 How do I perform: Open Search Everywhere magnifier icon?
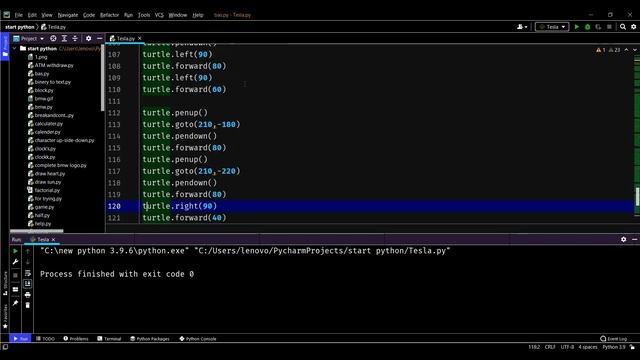[x=623, y=27]
